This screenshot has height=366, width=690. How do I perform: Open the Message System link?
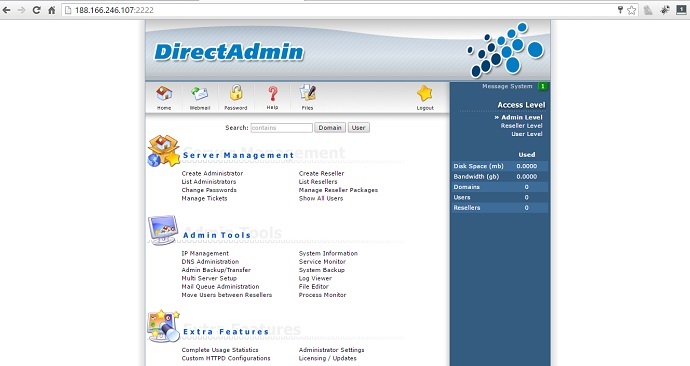tap(507, 86)
